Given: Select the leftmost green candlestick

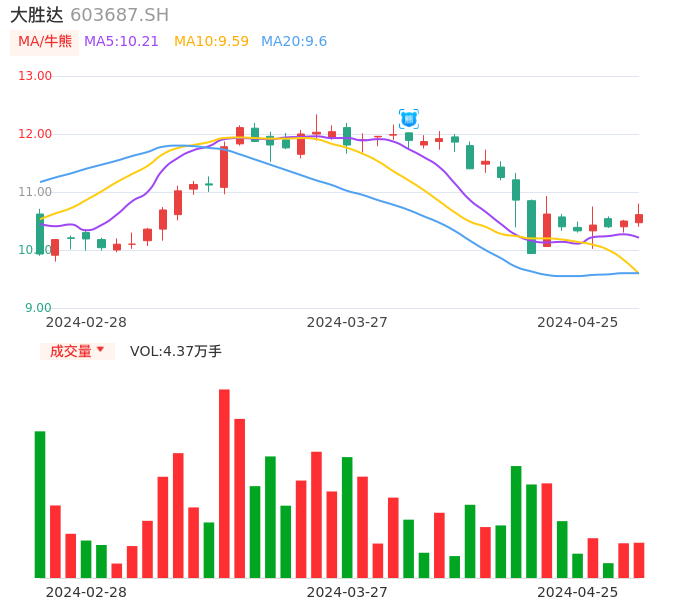Looking at the screenshot, I should tap(40, 234).
